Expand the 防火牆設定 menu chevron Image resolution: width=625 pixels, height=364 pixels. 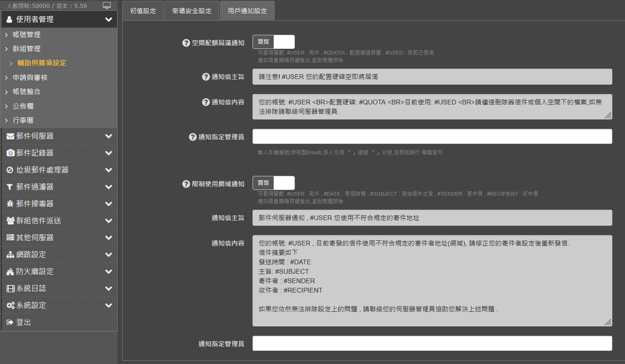point(109,272)
